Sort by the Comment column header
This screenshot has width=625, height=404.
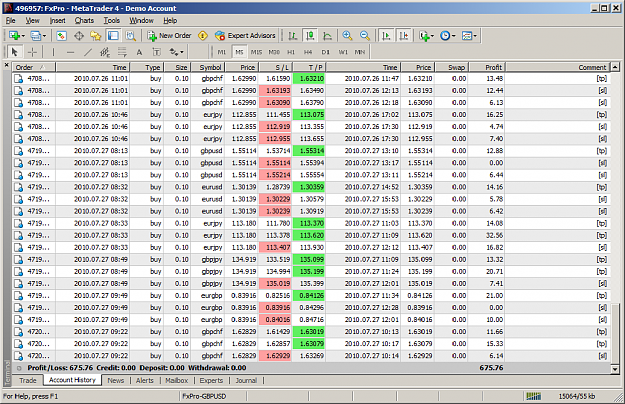point(558,67)
